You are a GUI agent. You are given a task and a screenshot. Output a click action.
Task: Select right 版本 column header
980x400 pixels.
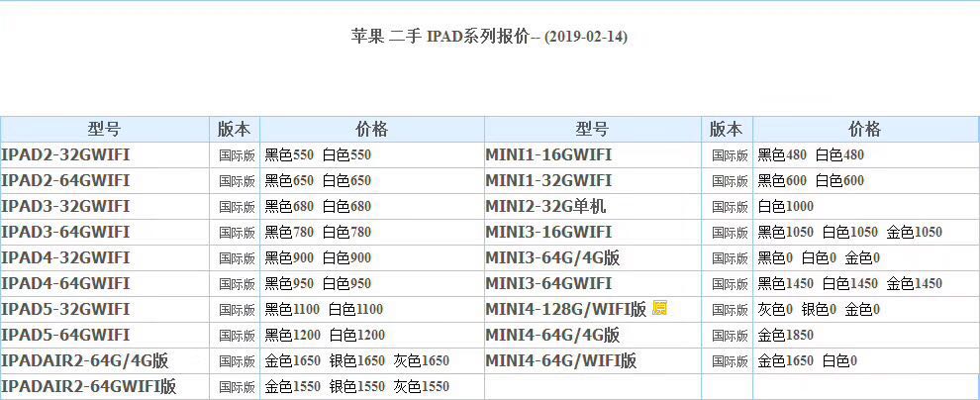(727, 130)
